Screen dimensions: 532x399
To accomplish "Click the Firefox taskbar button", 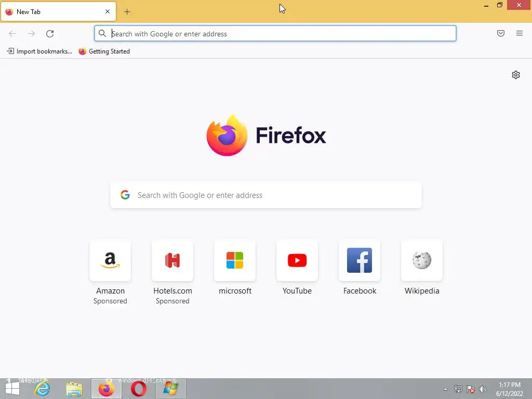I will pyautogui.click(x=106, y=389).
